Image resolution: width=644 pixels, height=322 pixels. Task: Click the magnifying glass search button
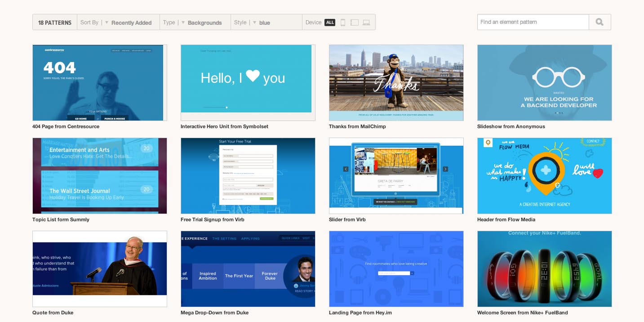(x=600, y=22)
